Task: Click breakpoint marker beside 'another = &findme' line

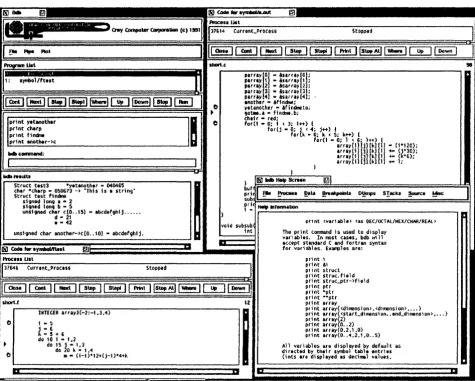Action: point(215,107)
